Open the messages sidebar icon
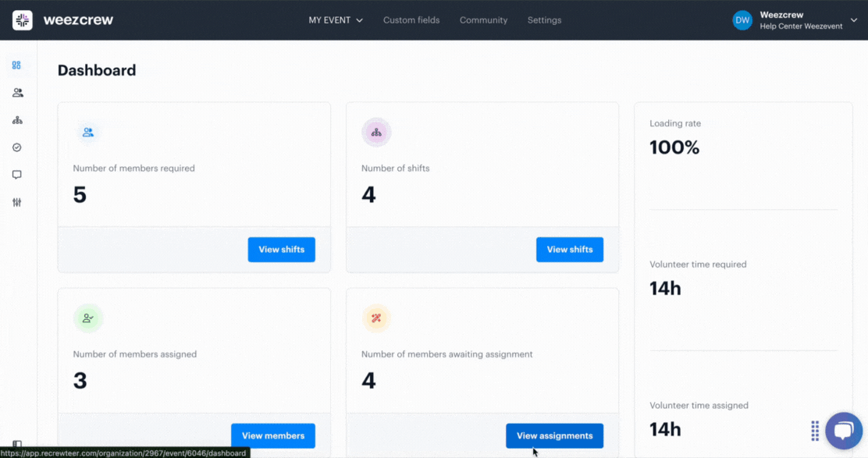The image size is (868, 458). coord(17,175)
